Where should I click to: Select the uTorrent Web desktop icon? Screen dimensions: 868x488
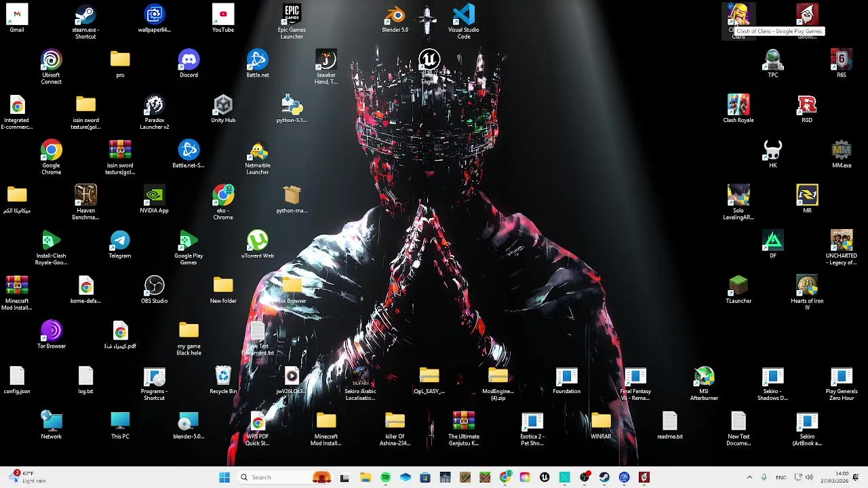pyautogui.click(x=258, y=245)
